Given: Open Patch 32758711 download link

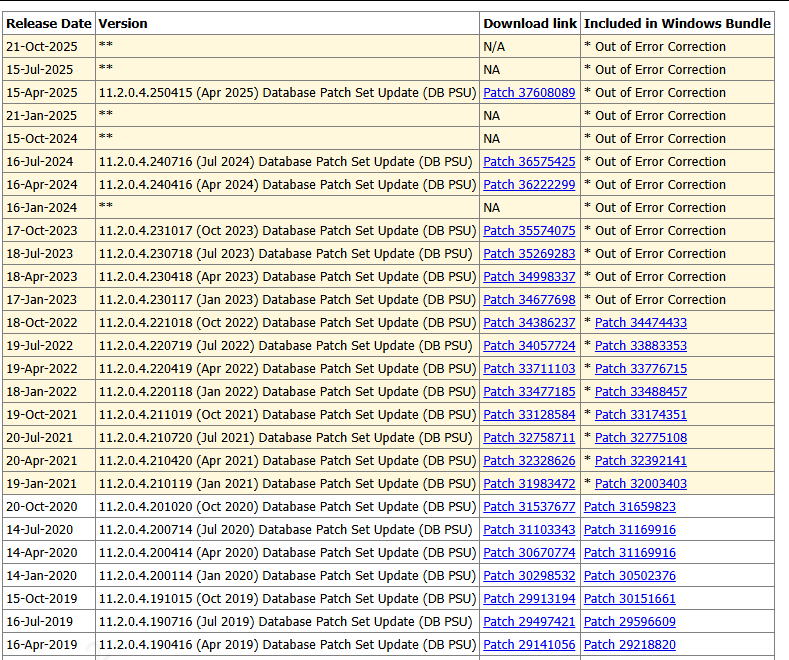Looking at the screenshot, I should click(x=529, y=438).
